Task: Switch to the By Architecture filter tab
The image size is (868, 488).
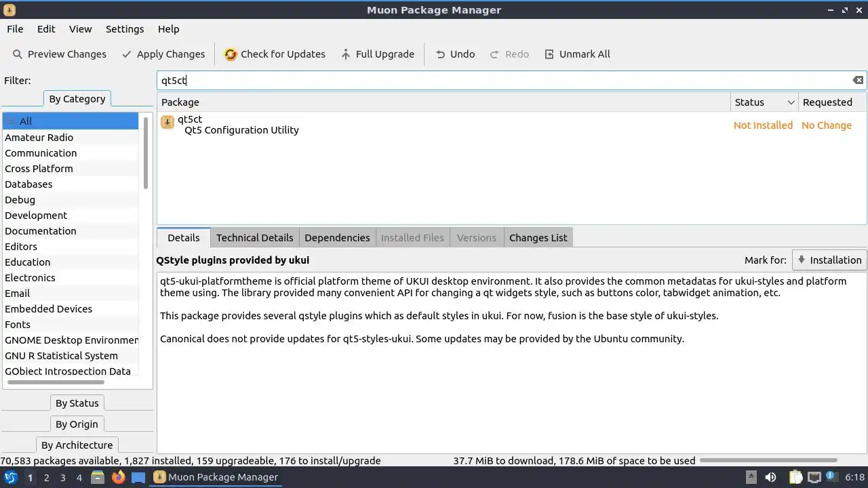Action: tap(77, 445)
